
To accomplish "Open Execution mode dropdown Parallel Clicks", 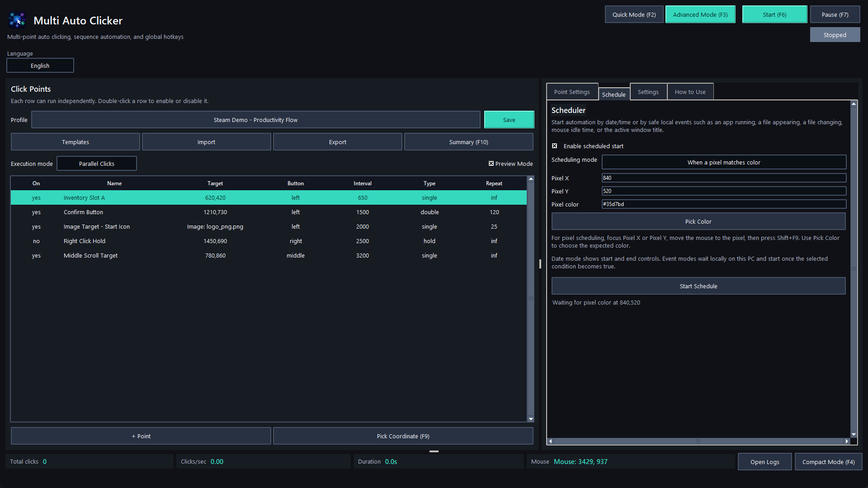I will (x=97, y=164).
